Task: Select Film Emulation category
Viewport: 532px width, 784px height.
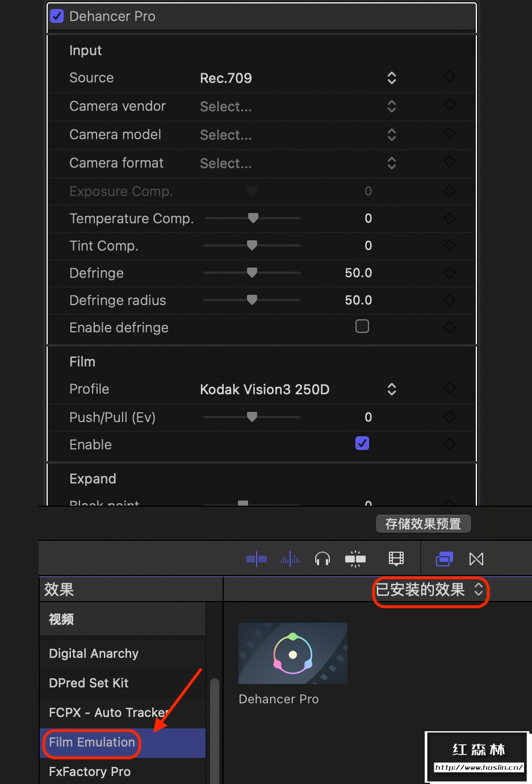Action: coord(123,743)
